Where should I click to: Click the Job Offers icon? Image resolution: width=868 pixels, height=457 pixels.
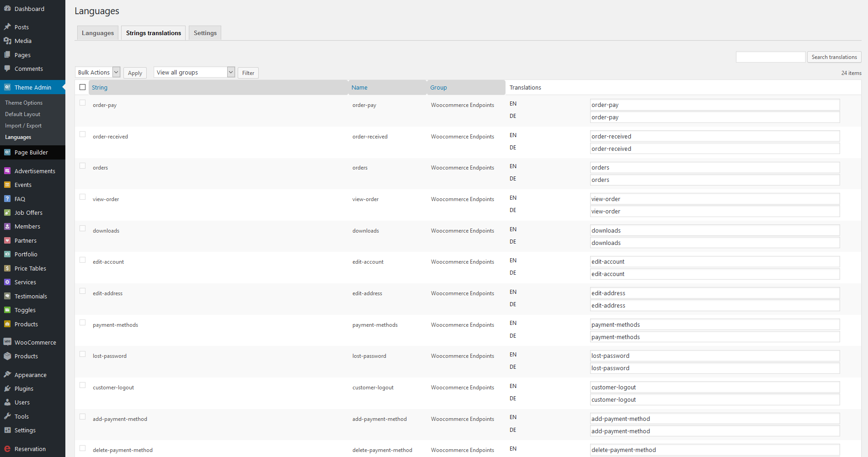(7, 213)
